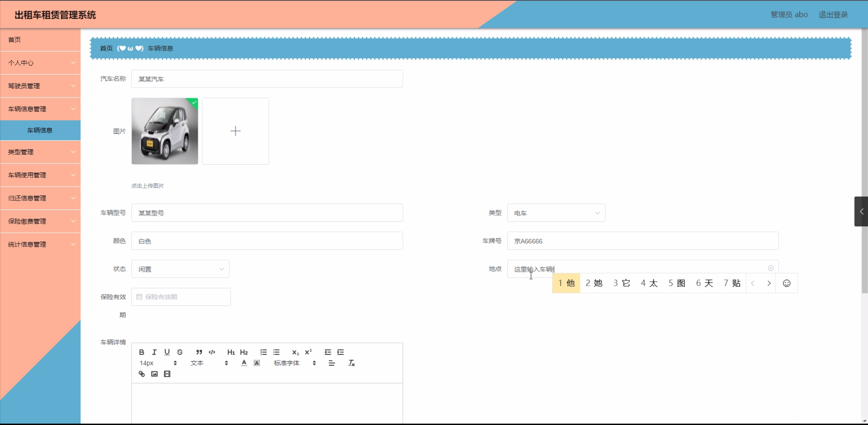Open the 状态 dropdown showing 闲置
The image size is (868, 425).
coord(180,269)
